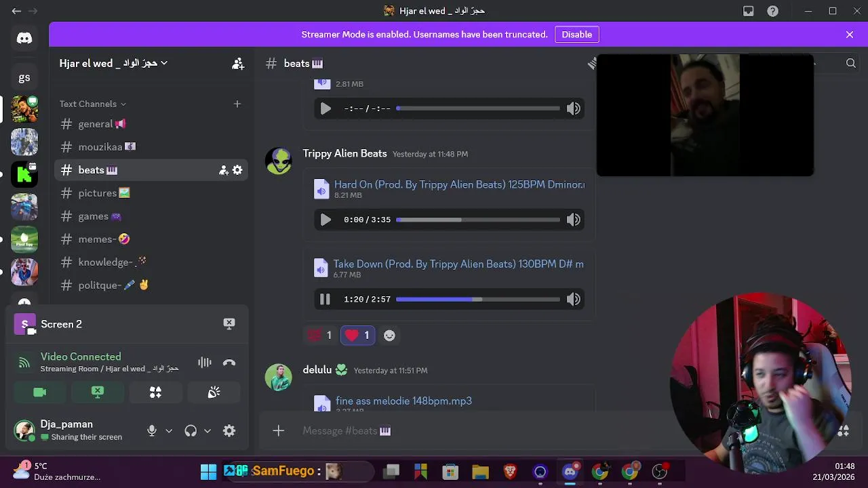Open Discord Inbox icon in title bar
This screenshot has width=868, height=488.
pos(749,11)
